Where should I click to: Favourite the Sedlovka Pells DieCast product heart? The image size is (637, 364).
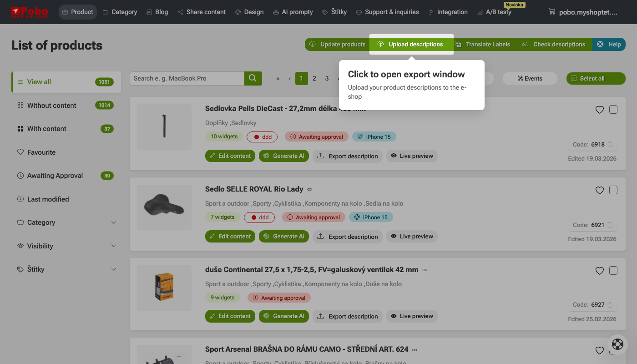[x=599, y=109]
